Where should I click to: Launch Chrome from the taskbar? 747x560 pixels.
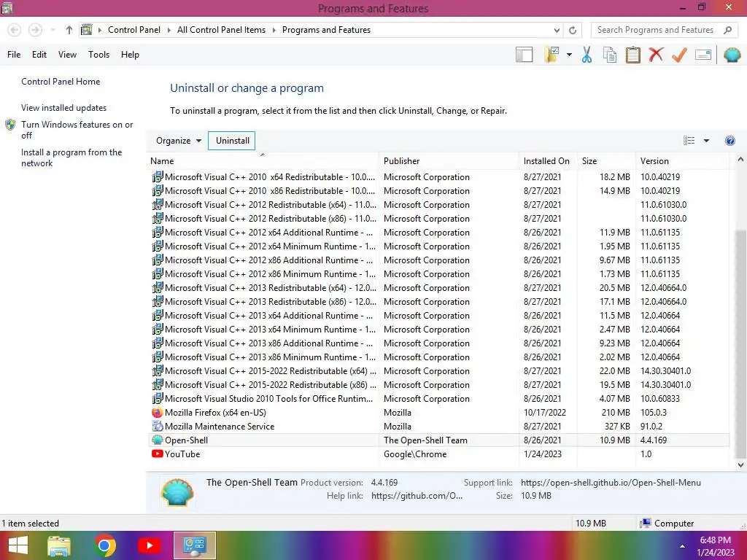tap(104, 545)
